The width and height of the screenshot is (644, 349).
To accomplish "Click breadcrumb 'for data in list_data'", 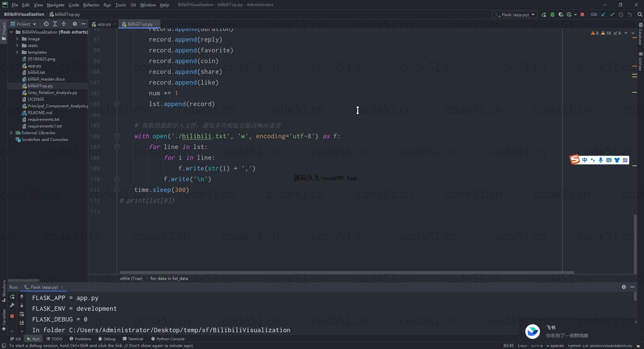I will tap(169, 278).
